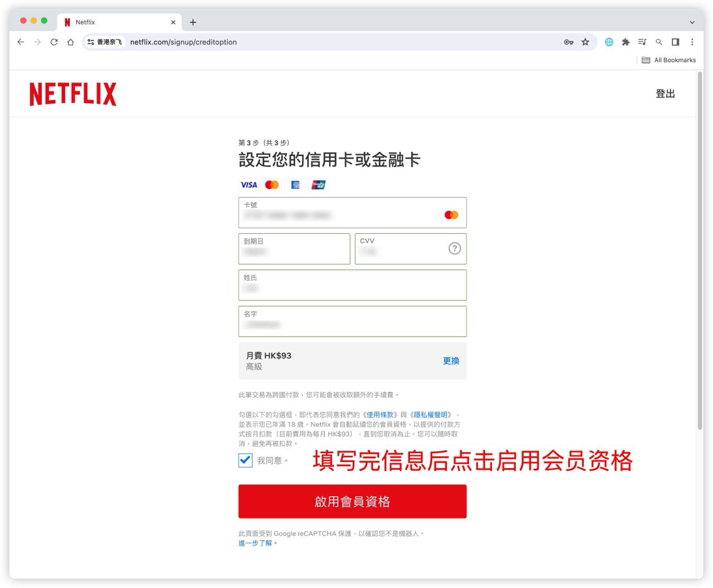This screenshot has height=588, width=713.
Task: Reload the Netflix page
Action: [54, 42]
